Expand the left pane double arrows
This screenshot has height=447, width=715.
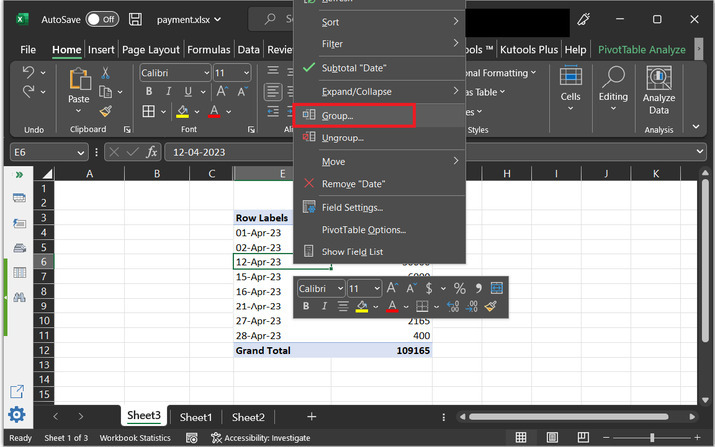(19, 175)
